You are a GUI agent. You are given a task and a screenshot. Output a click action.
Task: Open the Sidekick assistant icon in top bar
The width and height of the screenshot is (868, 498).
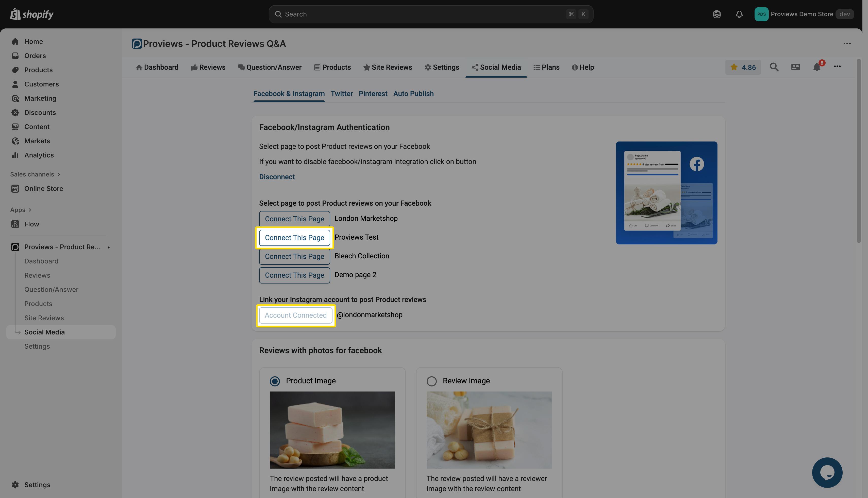click(717, 14)
